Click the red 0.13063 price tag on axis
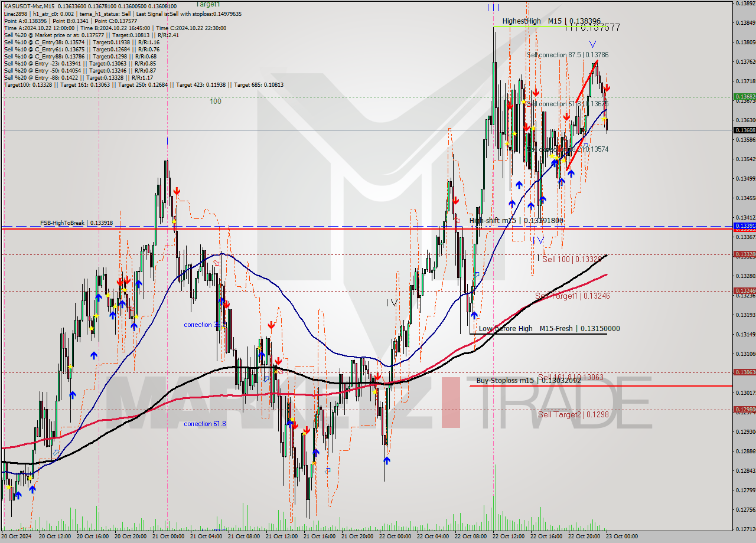Screen dimensions: 756x543 click(x=744, y=372)
